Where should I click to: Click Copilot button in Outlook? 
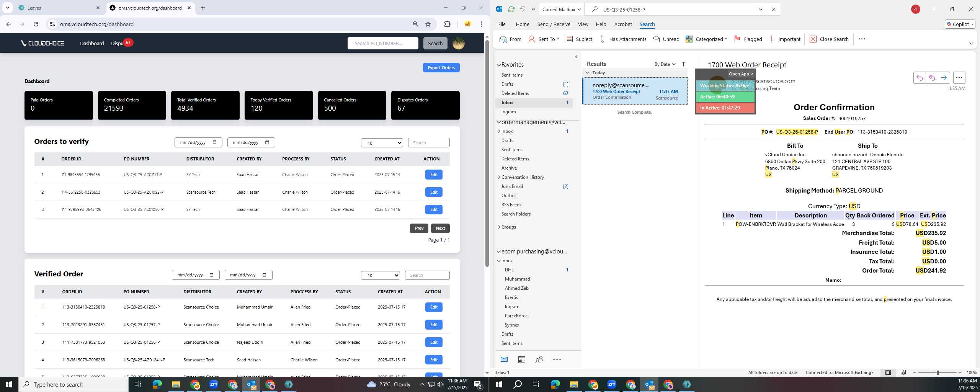coord(960,24)
